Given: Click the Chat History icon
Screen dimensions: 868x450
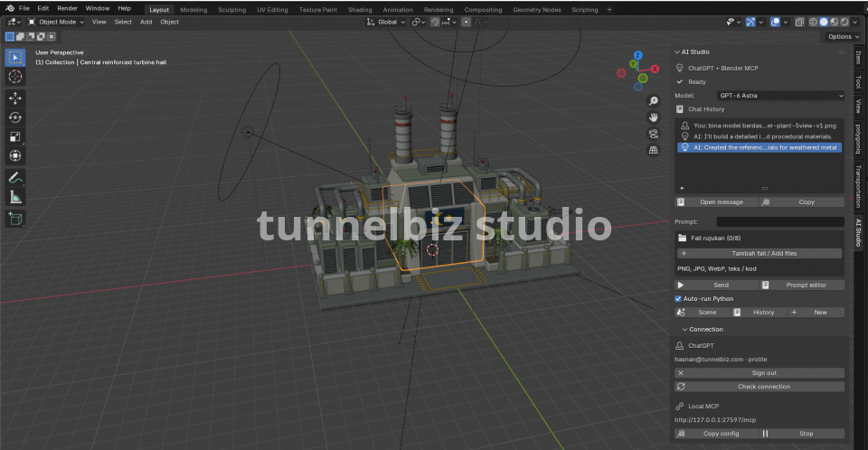Looking at the screenshot, I should [x=680, y=109].
